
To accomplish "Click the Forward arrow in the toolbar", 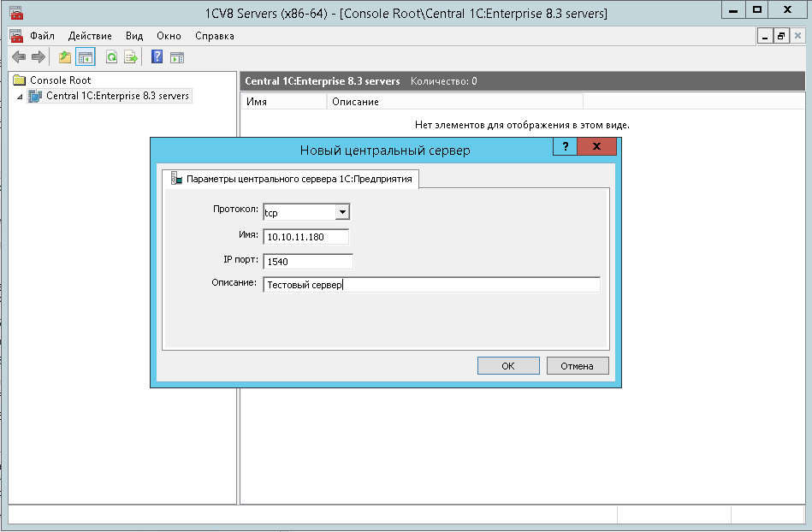I will 38,57.
